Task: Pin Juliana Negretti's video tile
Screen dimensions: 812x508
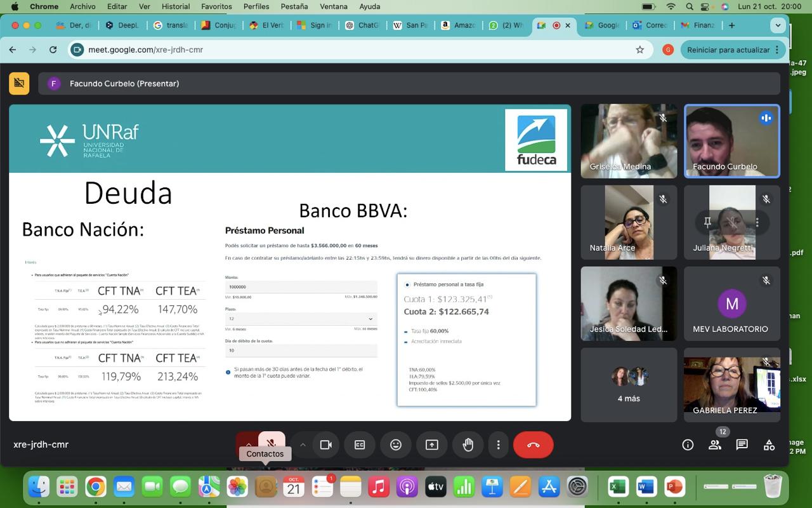Action: coord(707,222)
